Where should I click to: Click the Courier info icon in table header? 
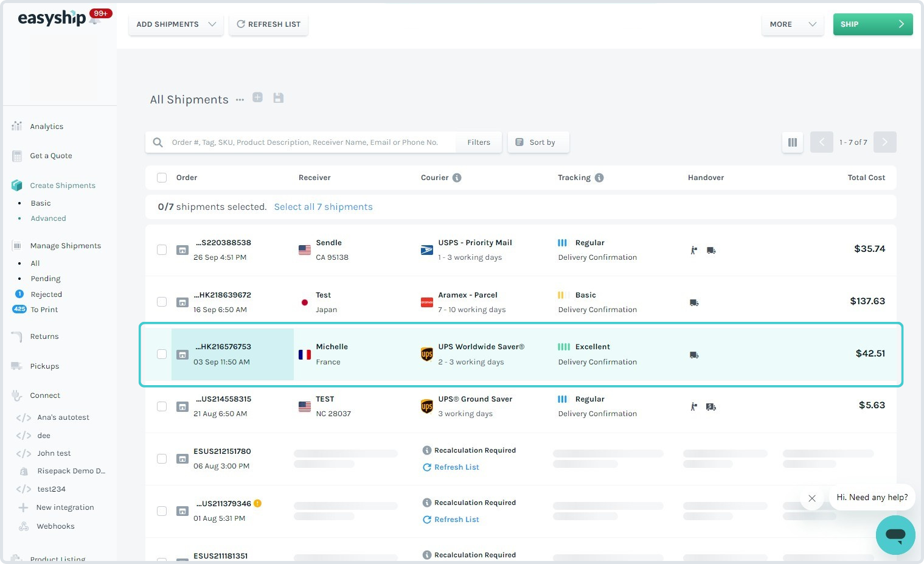pyautogui.click(x=457, y=178)
